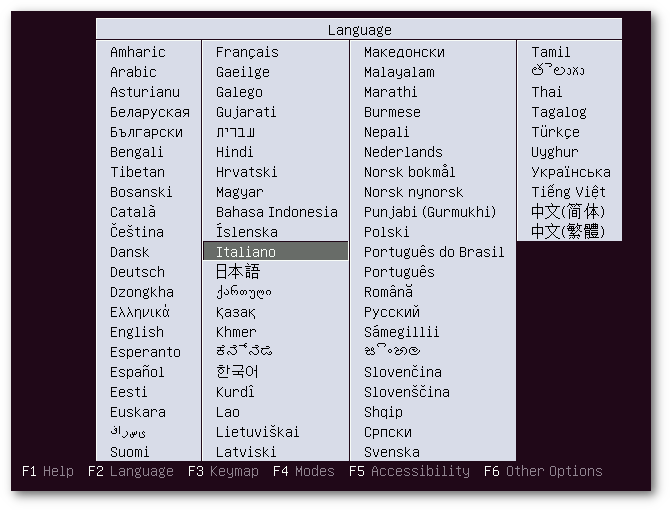Select Amharic at the list top

coord(138,52)
